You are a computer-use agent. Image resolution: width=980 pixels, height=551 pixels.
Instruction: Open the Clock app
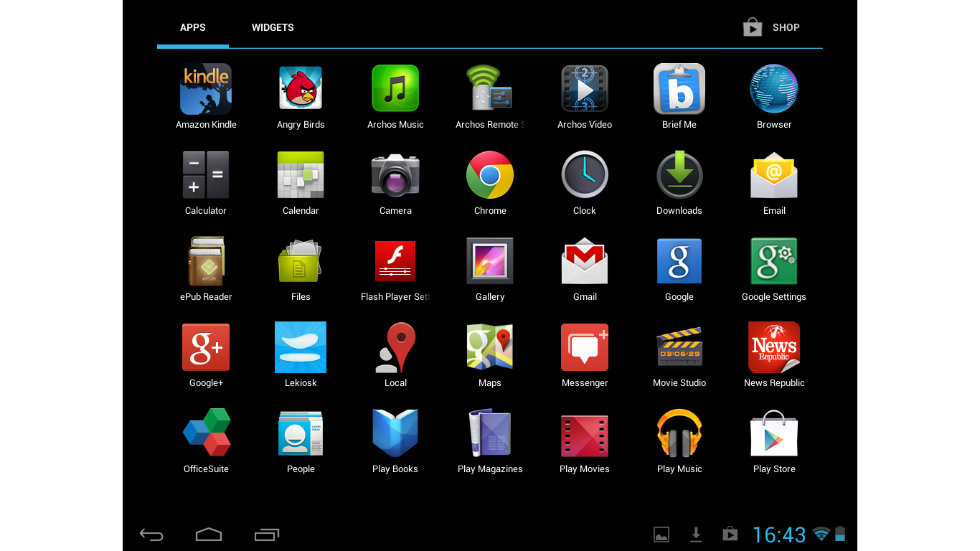point(585,175)
